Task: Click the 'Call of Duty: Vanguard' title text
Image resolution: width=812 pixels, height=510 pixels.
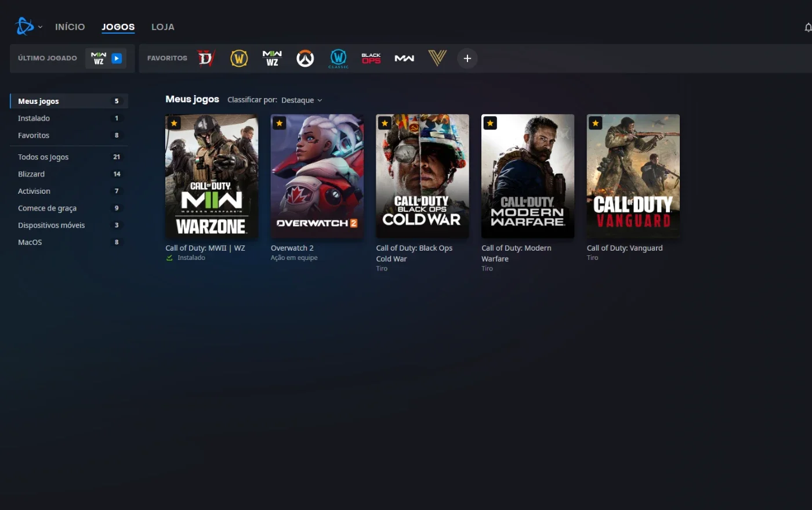Action: (625, 248)
